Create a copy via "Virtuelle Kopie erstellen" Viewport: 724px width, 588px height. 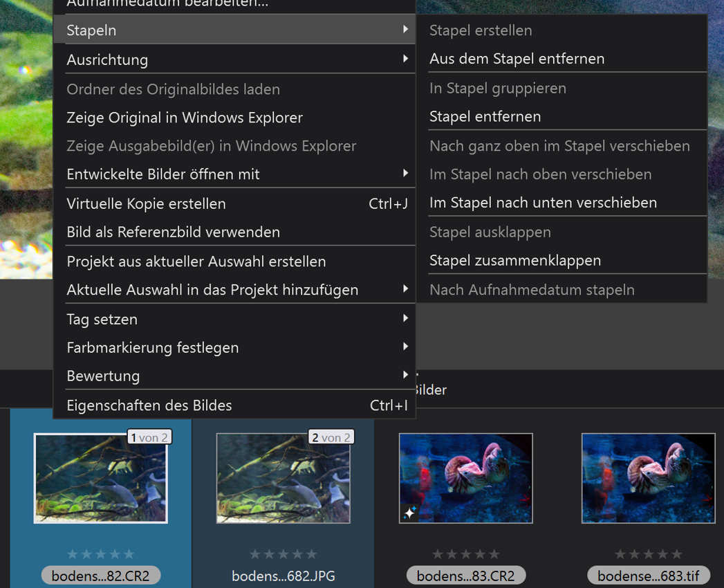coord(146,203)
